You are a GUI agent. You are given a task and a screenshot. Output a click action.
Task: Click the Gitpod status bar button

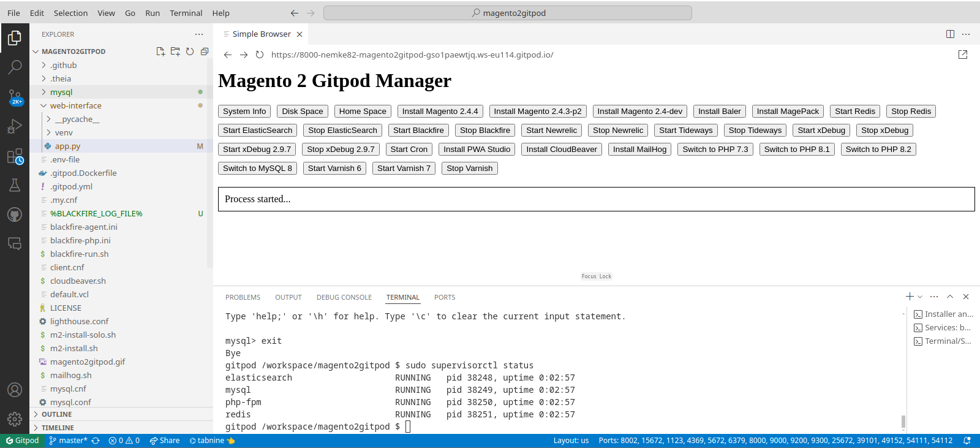pos(22,441)
